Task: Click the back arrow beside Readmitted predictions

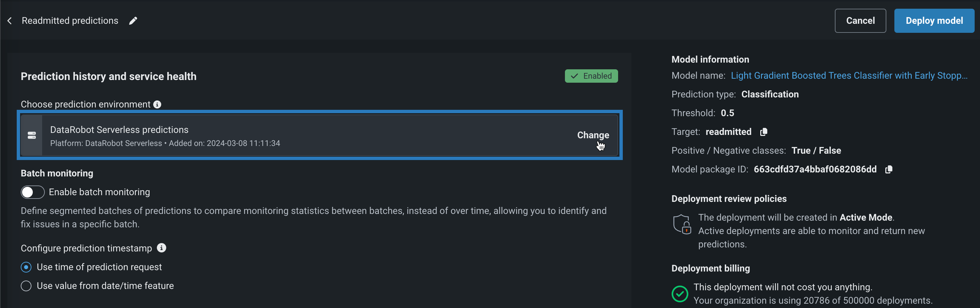Action: pyautogui.click(x=10, y=20)
